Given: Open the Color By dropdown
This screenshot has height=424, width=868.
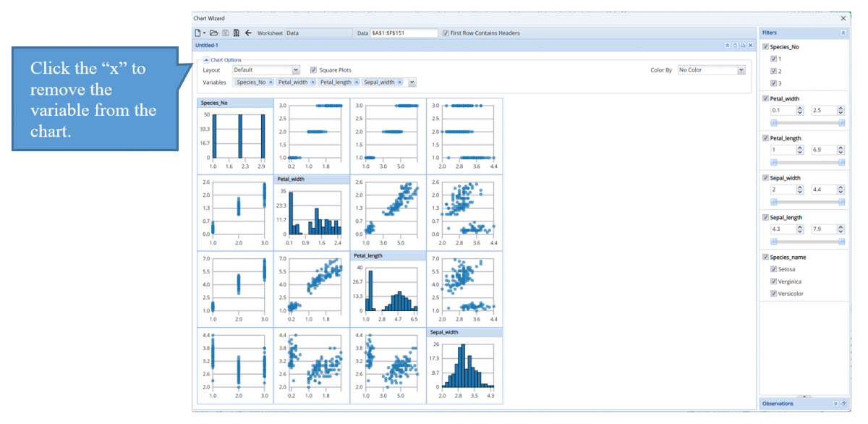Looking at the screenshot, I should tap(741, 70).
